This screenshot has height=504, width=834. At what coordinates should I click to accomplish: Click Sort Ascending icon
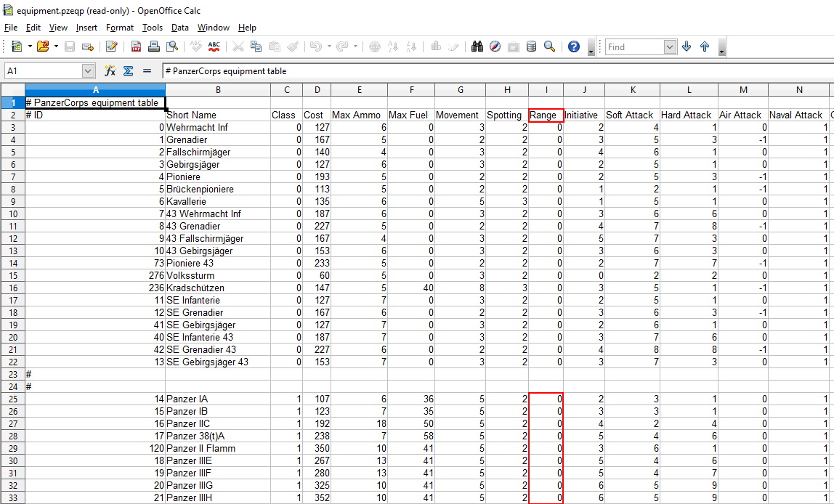point(393,46)
